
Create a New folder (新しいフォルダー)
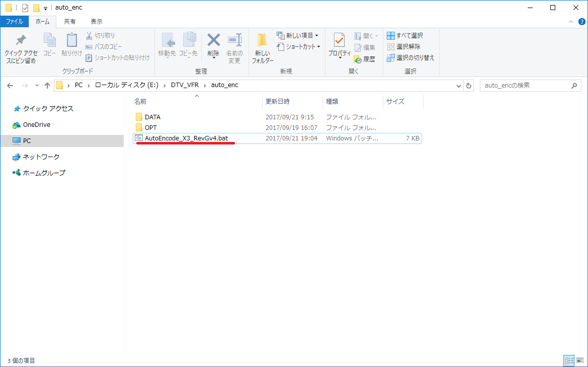pyautogui.click(x=263, y=49)
